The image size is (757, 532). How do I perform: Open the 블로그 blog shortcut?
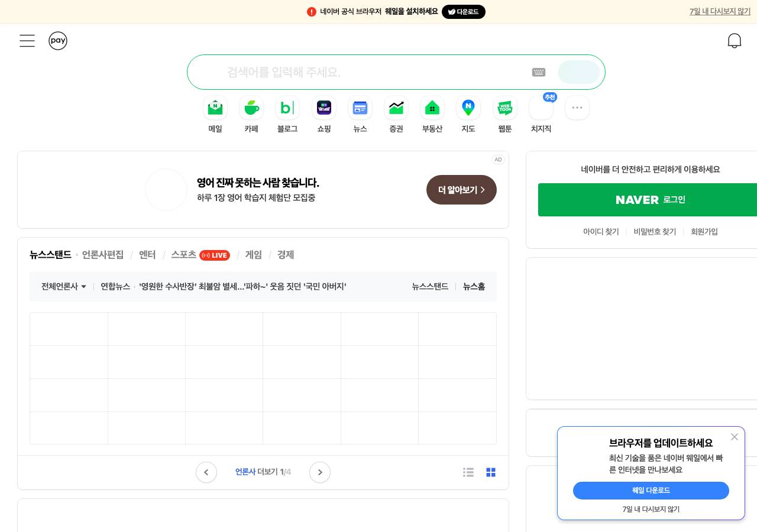pos(287,116)
